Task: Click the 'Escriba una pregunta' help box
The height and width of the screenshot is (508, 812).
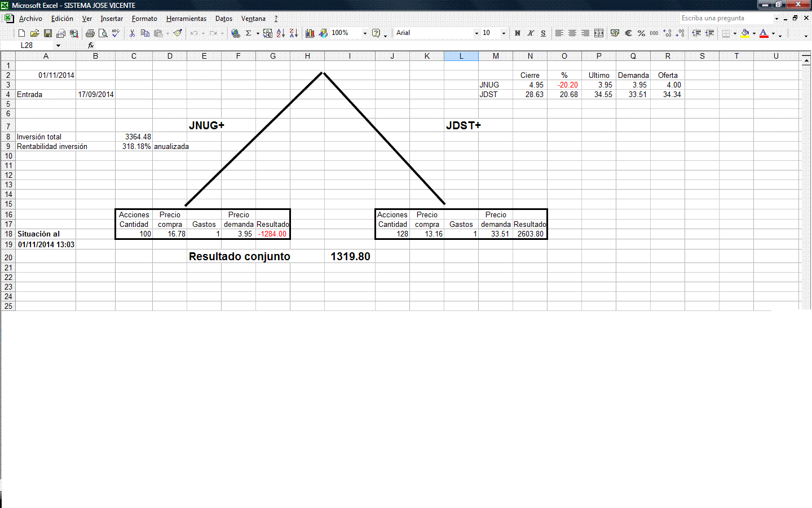Action: coord(726,19)
